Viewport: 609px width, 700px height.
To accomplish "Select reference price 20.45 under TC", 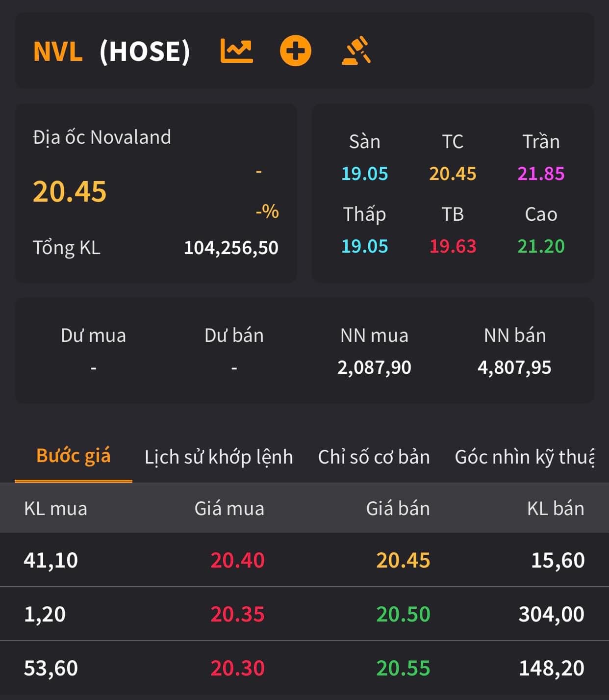I will (x=453, y=174).
